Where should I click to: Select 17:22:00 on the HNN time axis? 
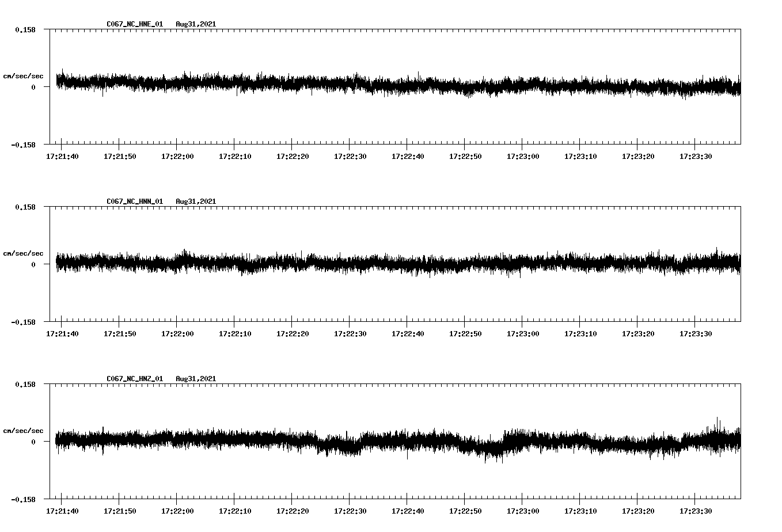click(x=177, y=333)
